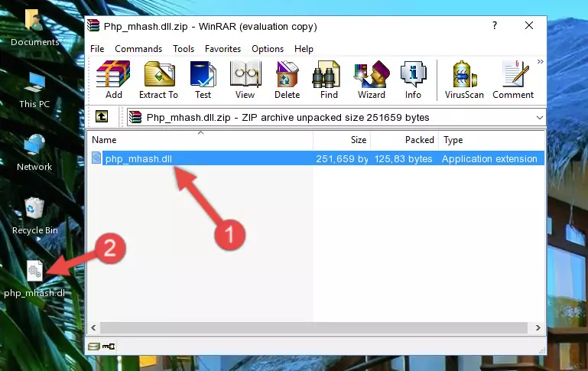This screenshot has height=371, width=588.
Task: Open the Commands menu
Action: [138, 49]
